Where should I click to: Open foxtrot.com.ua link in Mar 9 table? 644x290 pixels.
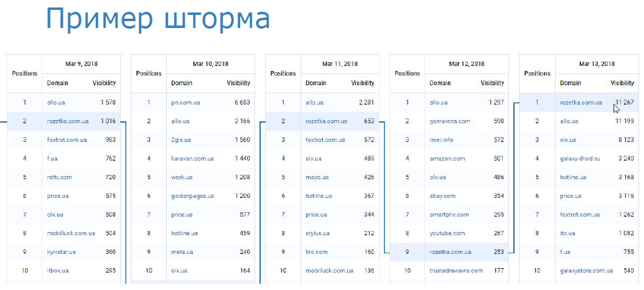pyautogui.click(x=67, y=139)
